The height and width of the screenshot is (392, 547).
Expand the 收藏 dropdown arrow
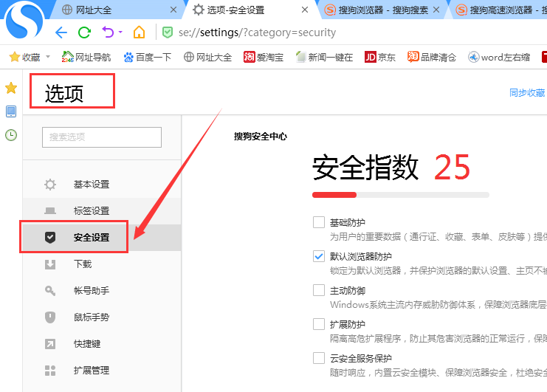click(48, 57)
